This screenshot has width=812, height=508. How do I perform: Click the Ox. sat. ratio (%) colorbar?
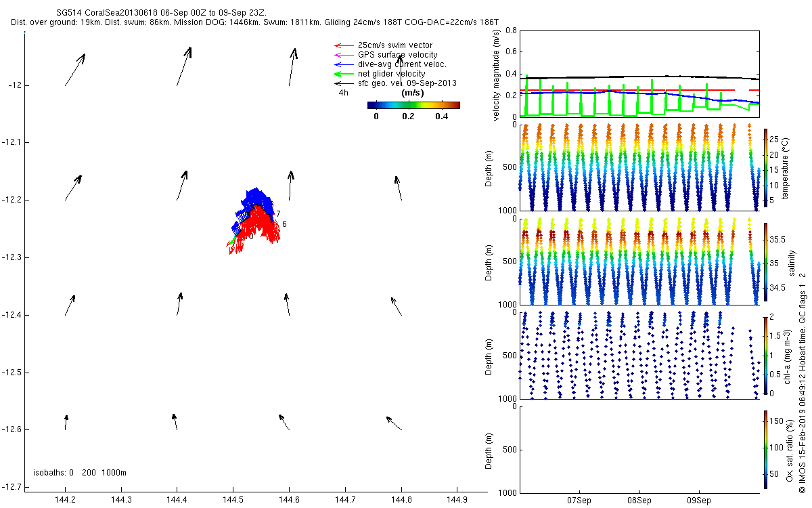[765, 450]
